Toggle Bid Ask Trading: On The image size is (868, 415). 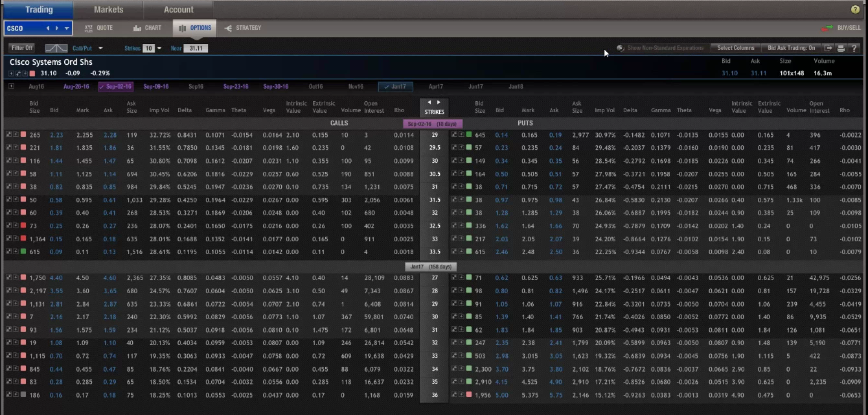point(792,48)
